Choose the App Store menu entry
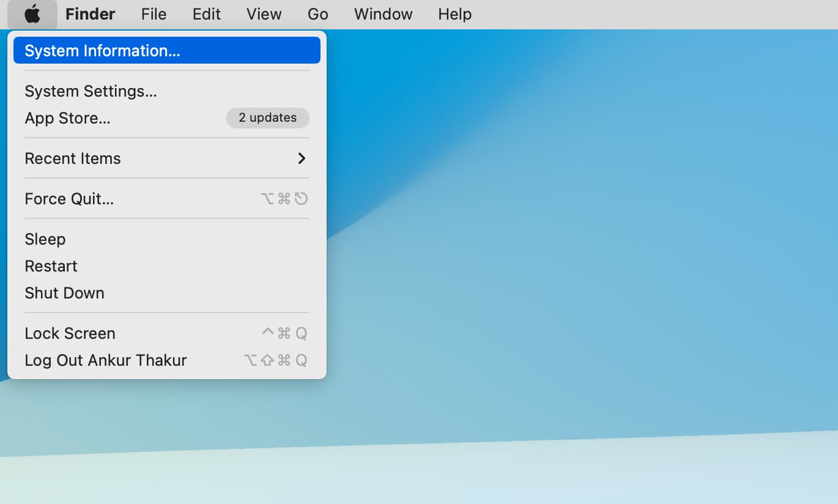Image resolution: width=838 pixels, height=504 pixels. [x=67, y=118]
